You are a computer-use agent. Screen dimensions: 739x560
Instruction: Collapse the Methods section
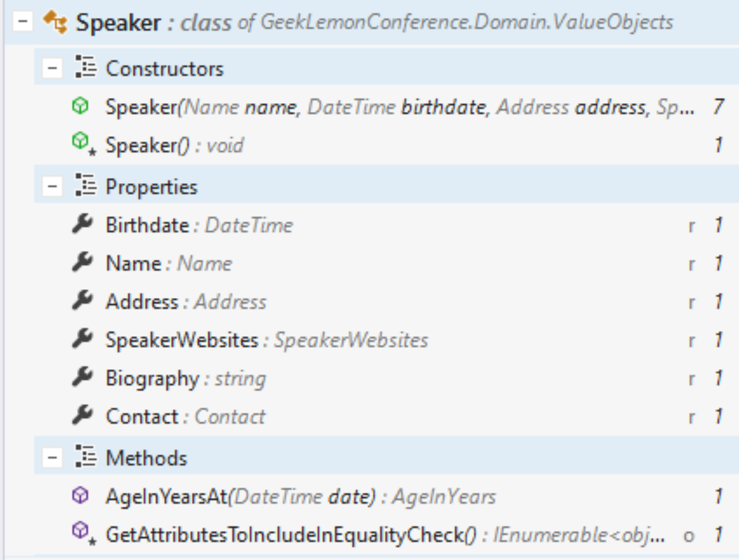coord(52,458)
